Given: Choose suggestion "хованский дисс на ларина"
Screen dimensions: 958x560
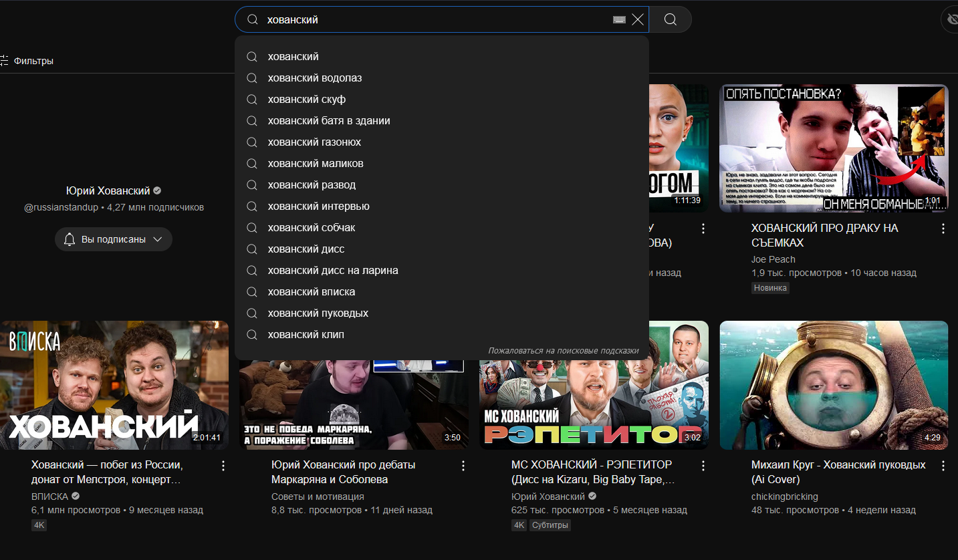Looking at the screenshot, I should coord(442,271).
